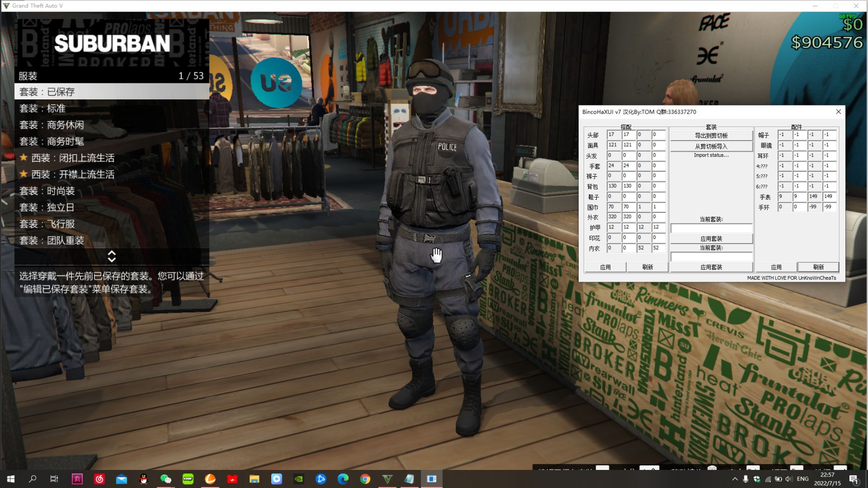Edit first 手套 value field showing 24
This screenshot has height=488, width=868.
click(x=614, y=166)
